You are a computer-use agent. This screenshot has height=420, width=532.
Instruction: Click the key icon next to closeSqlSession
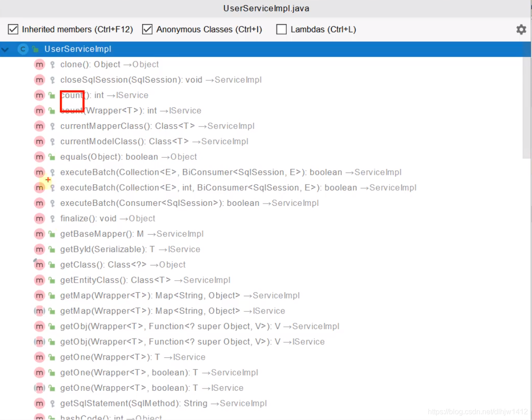click(x=52, y=79)
